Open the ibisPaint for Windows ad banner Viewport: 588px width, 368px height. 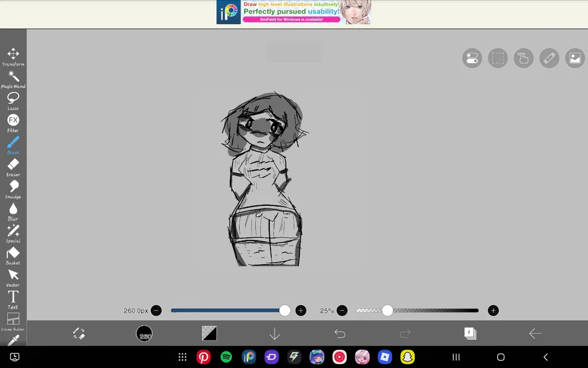coord(294,12)
